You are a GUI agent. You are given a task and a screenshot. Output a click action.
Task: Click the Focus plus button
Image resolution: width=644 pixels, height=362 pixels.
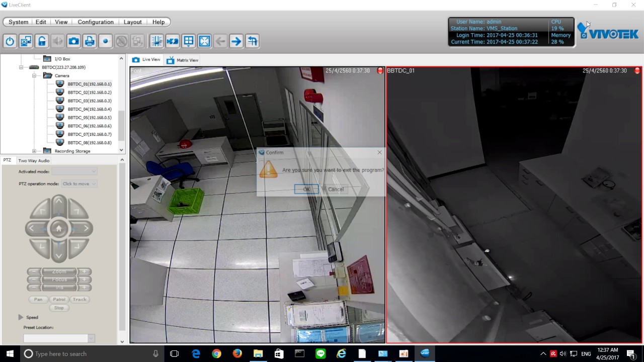tap(85, 280)
